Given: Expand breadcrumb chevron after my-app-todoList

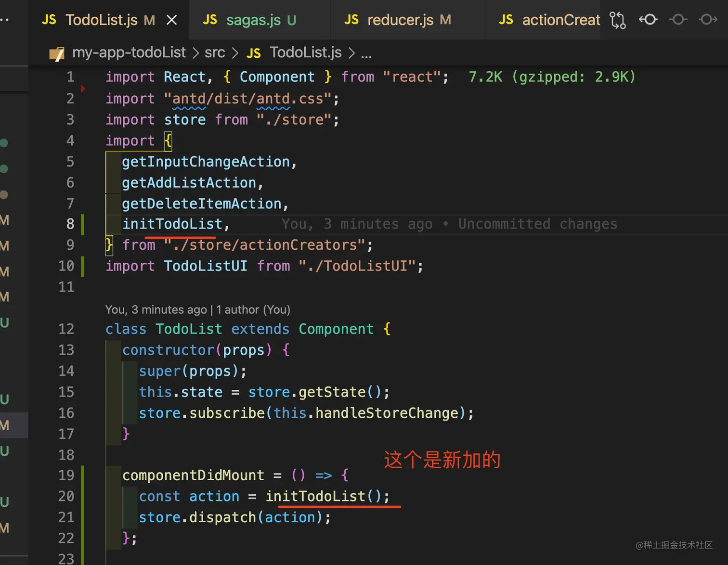Looking at the screenshot, I should [195, 53].
